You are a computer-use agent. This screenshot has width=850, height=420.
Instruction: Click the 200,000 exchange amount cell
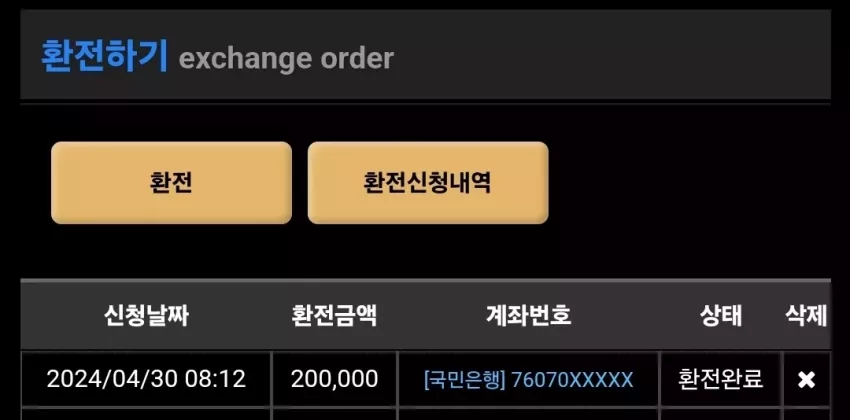(x=334, y=379)
